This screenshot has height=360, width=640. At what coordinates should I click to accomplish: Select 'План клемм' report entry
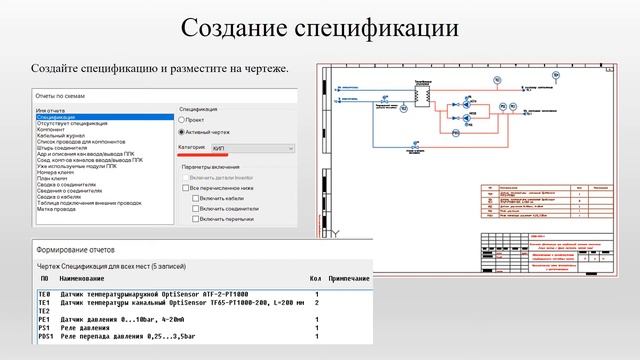(52, 178)
